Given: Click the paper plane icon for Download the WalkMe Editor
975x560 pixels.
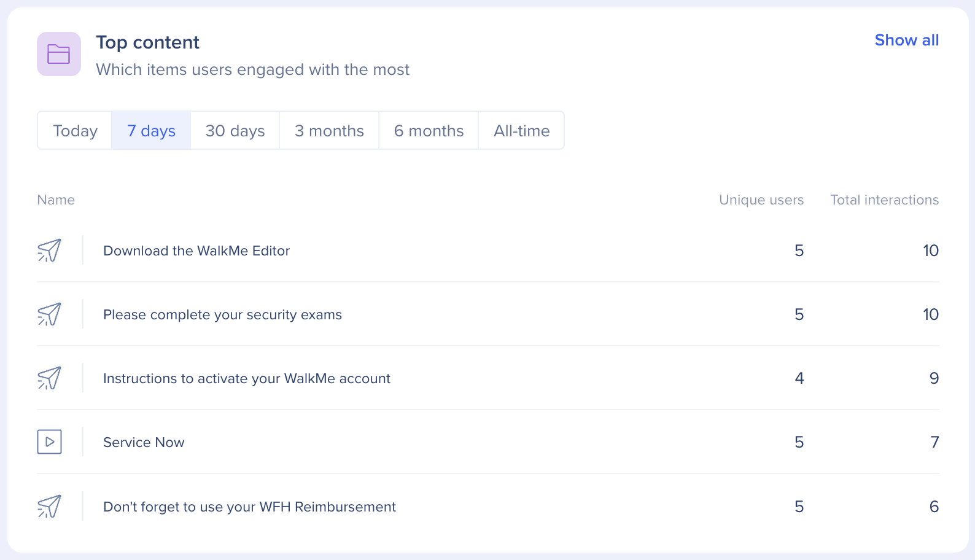Looking at the screenshot, I should point(49,251).
